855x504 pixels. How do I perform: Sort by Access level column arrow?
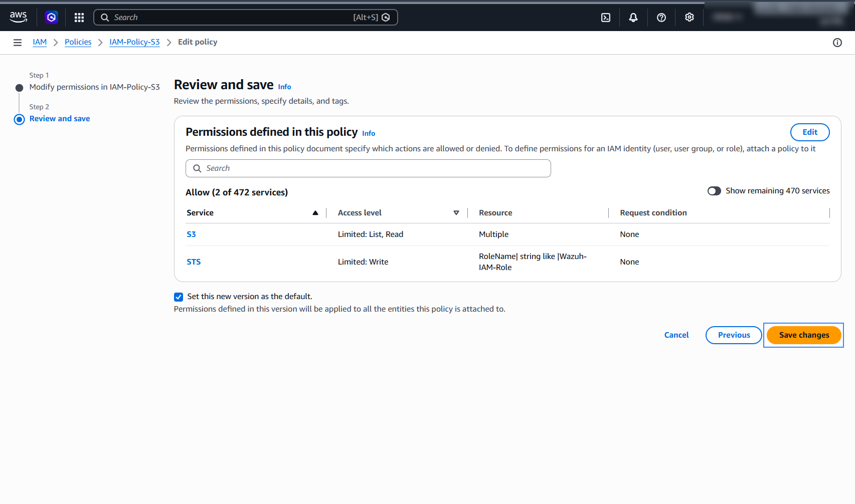click(456, 213)
